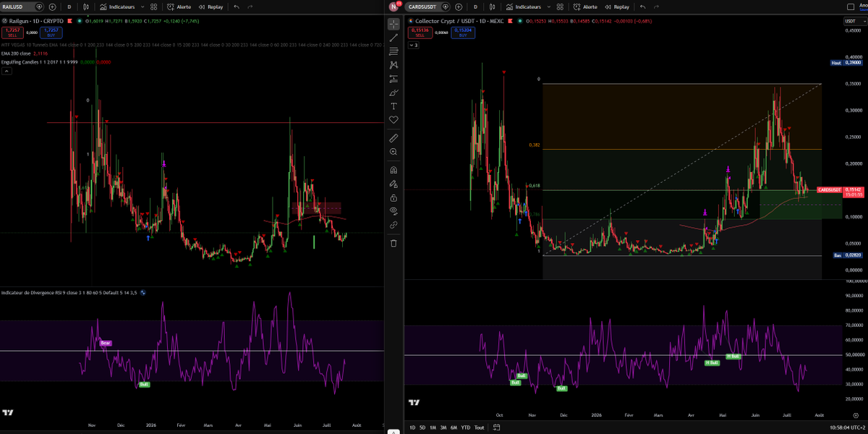This screenshot has height=434, width=868.
Task: Open the heart icons tool
Action: (x=393, y=119)
